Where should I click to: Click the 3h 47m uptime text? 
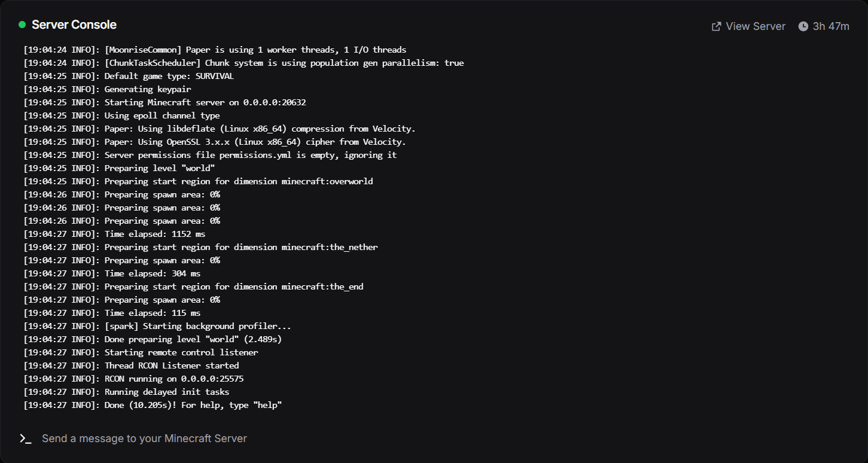tap(831, 26)
